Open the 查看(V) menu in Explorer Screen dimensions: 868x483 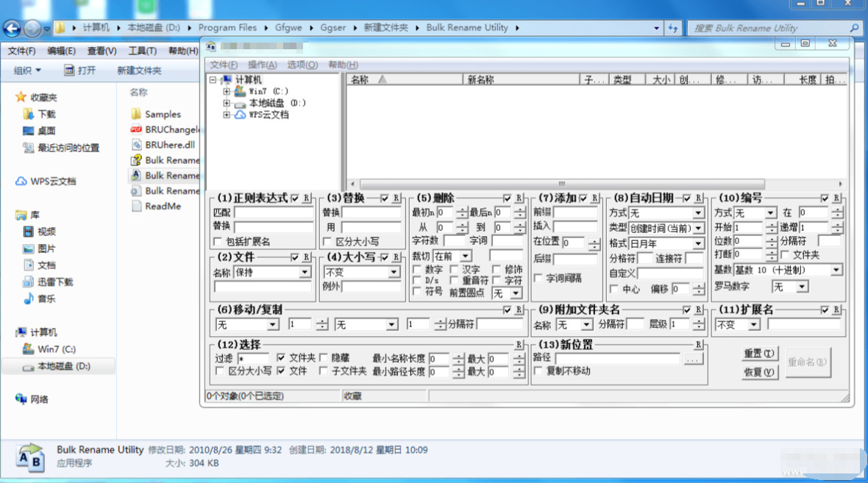pos(102,51)
